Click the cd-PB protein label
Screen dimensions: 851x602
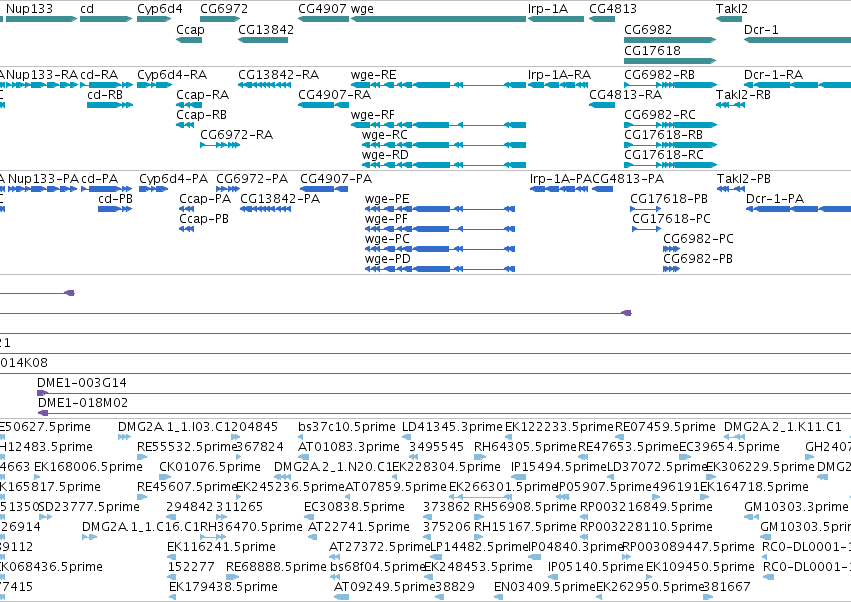point(115,199)
